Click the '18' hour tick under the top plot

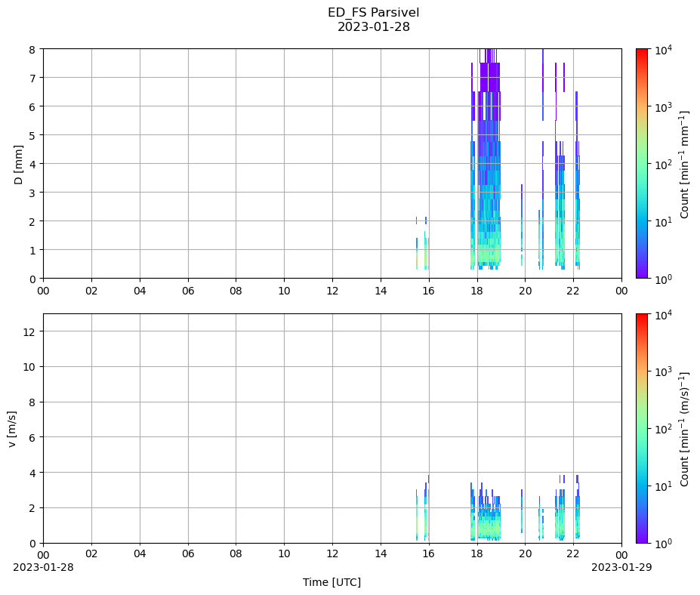pos(476,291)
